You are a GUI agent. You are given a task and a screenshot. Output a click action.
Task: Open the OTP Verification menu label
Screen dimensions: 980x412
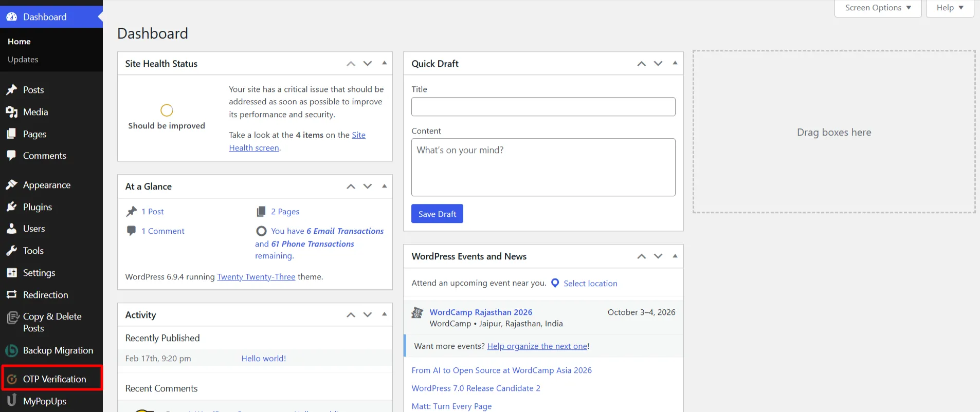tap(55, 379)
